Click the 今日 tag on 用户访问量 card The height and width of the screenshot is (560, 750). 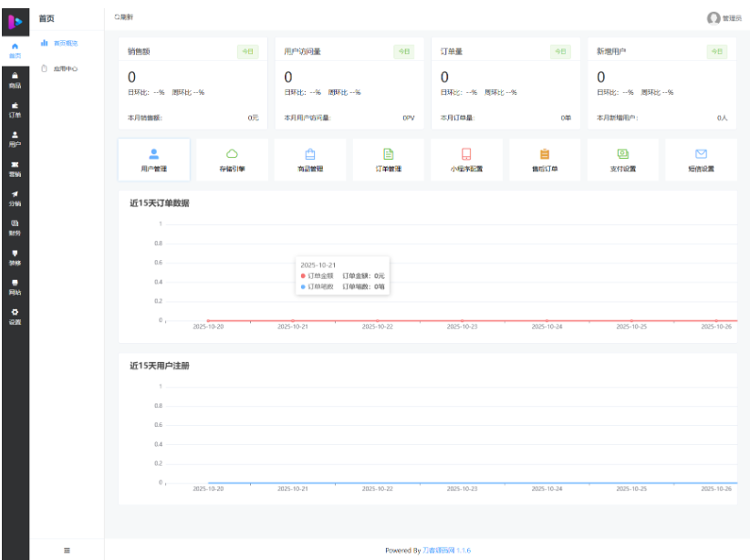click(x=404, y=52)
